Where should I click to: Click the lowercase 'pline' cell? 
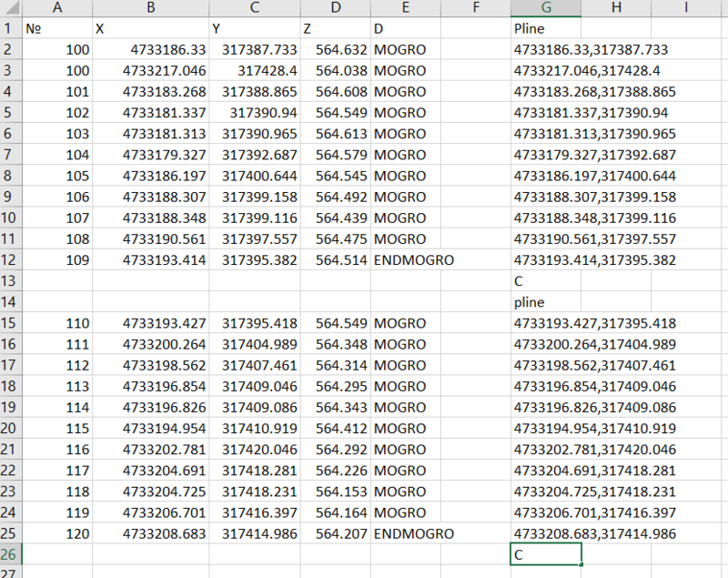546,302
